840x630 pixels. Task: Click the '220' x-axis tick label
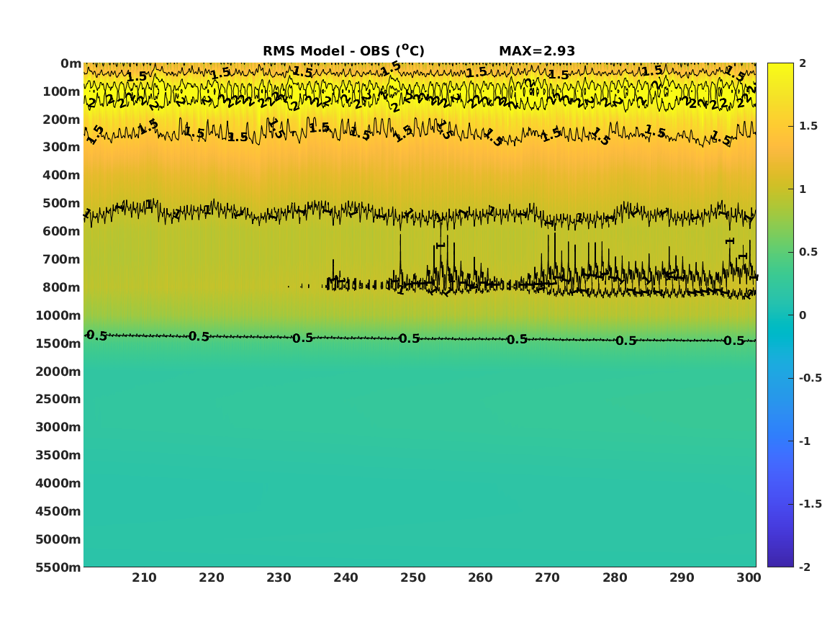click(212, 577)
